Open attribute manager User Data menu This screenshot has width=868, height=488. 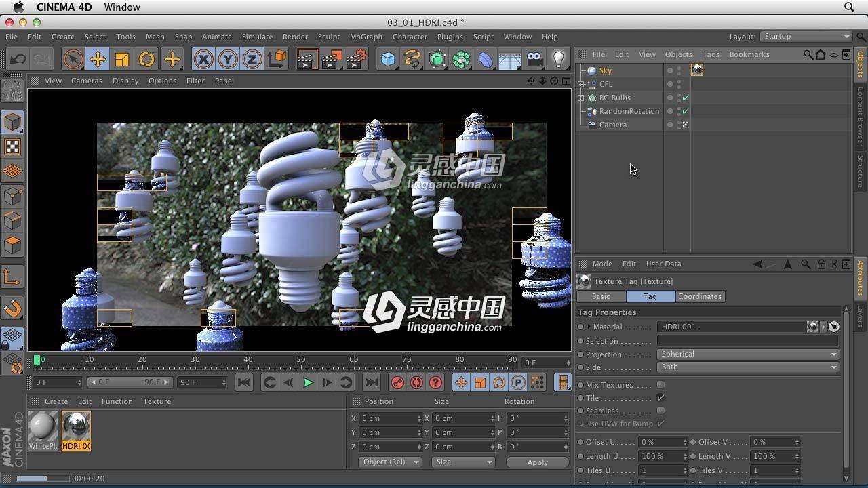tap(663, 264)
